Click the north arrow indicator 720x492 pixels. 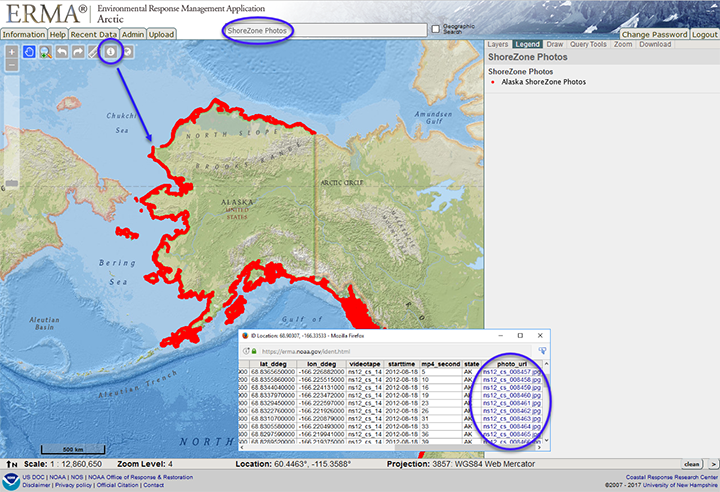[12, 464]
